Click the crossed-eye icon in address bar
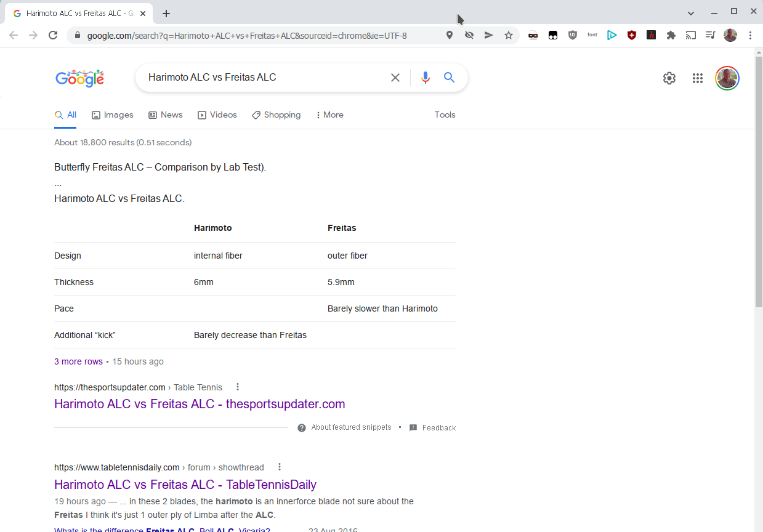 point(469,36)
